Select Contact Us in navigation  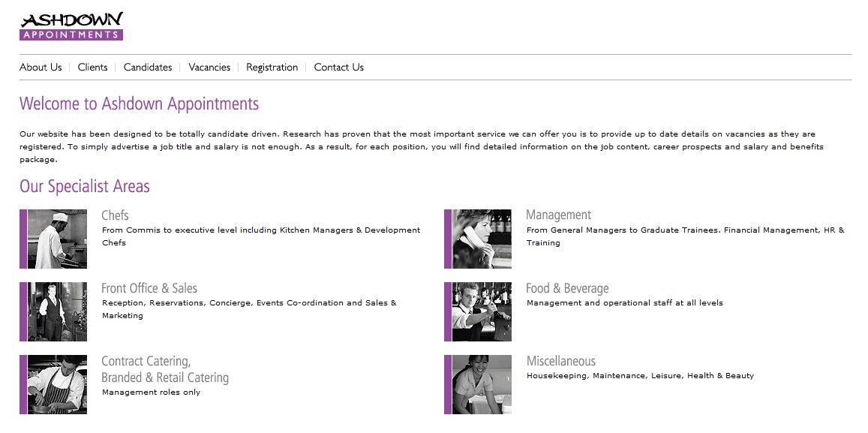[x=338, y=68]
